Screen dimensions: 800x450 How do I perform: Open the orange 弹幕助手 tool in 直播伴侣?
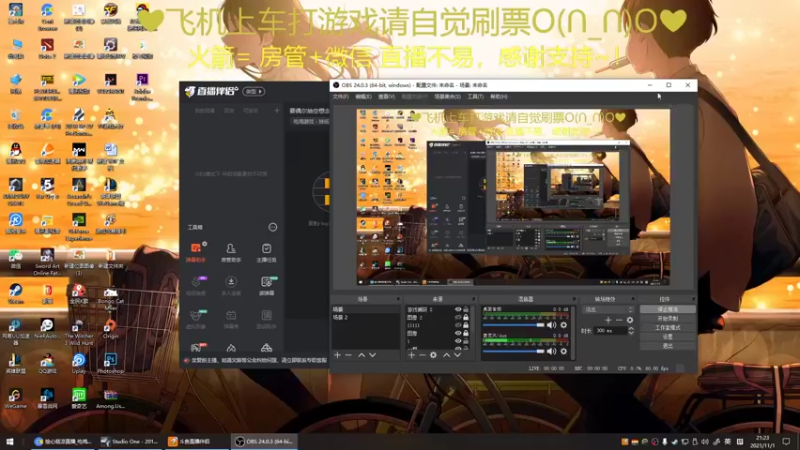tap(195, 252)
